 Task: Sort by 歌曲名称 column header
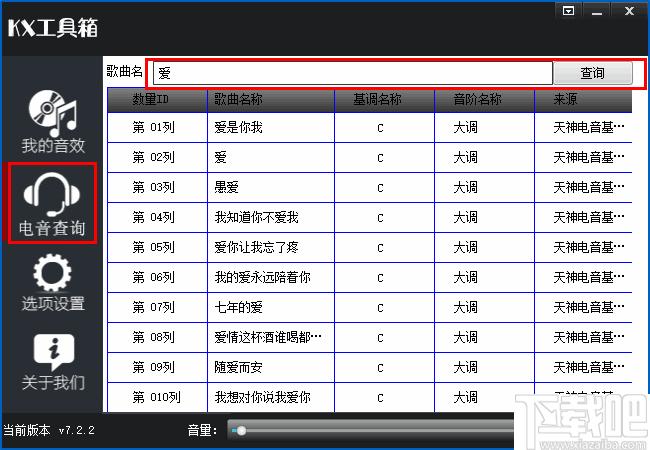pos(271,100)
